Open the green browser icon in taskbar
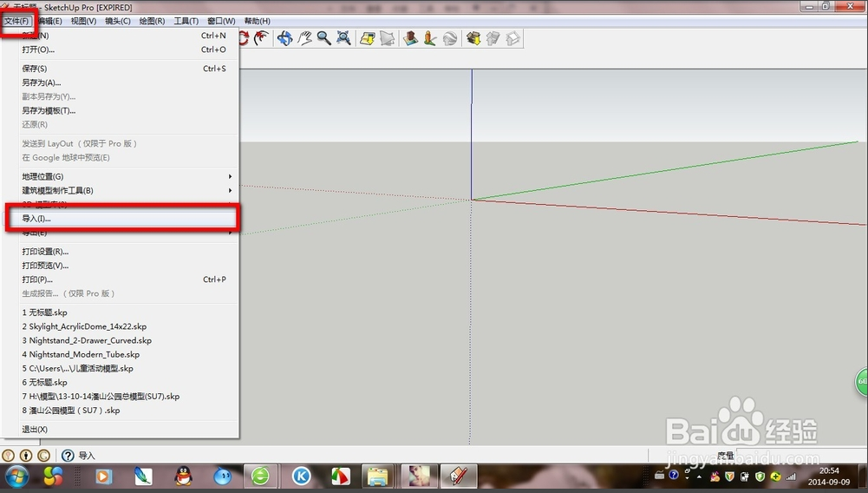This screenshot has height=493, width=868. 260,477
